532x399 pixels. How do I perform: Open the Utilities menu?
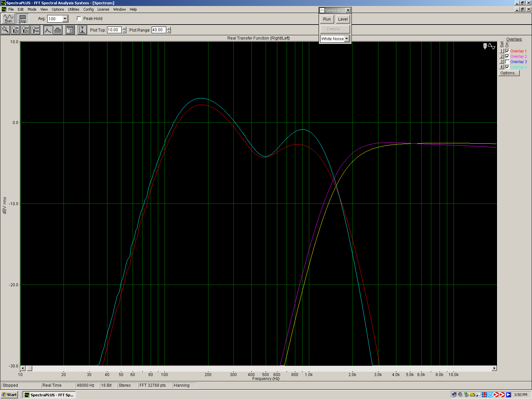pos(73,9)
